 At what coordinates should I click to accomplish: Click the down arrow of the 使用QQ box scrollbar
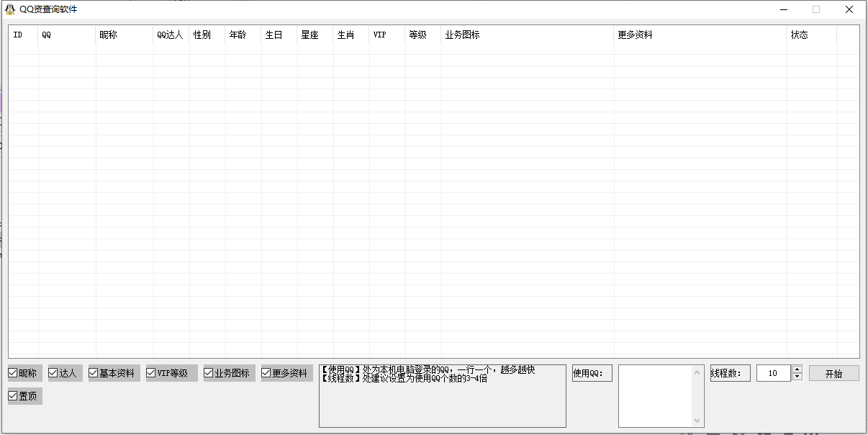(x=697, y=420)
